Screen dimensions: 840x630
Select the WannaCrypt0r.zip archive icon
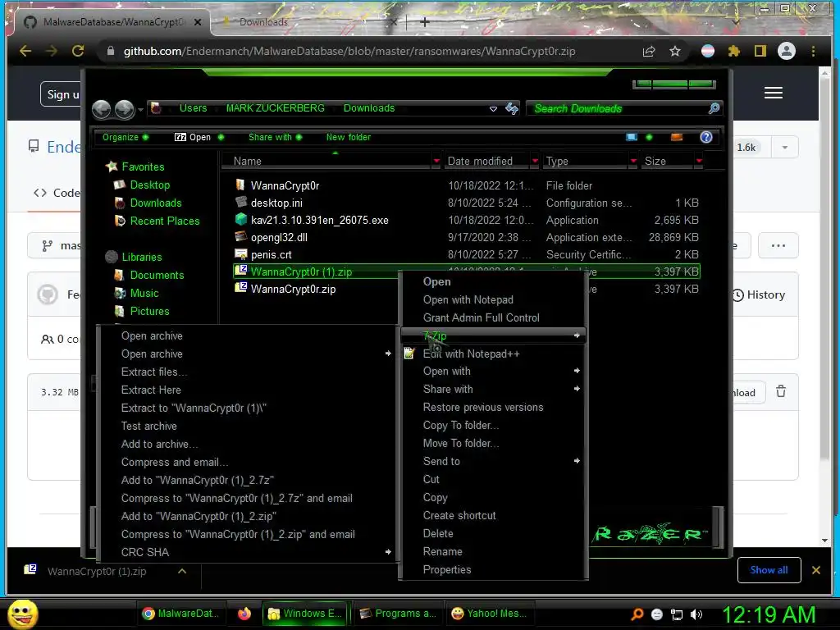click(240, 288)
